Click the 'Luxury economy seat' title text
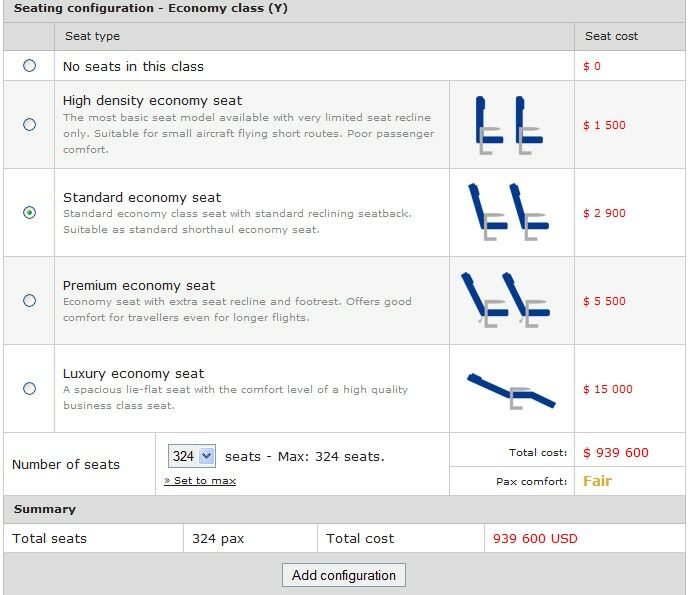This screenshot has width=691, height=595. coord(133,373)
